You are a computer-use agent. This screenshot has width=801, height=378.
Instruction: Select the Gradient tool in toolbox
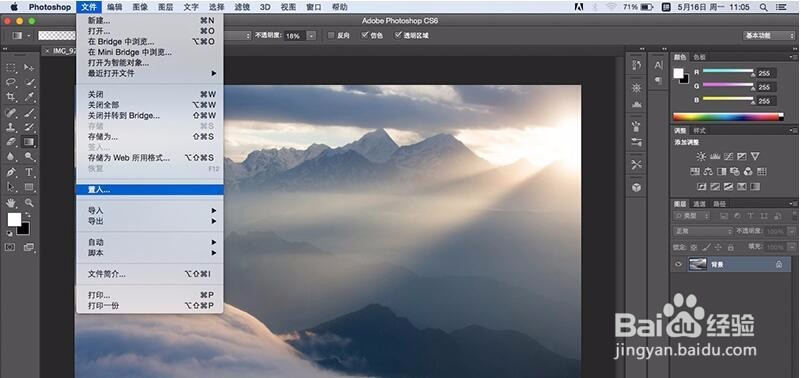(x=29, y=142)
